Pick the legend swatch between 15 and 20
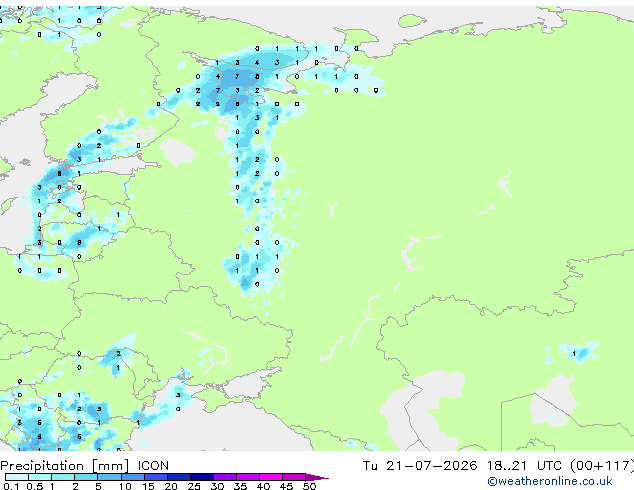Image resolution: width=634 pixels, height=490 pixels. coord(155,477)
